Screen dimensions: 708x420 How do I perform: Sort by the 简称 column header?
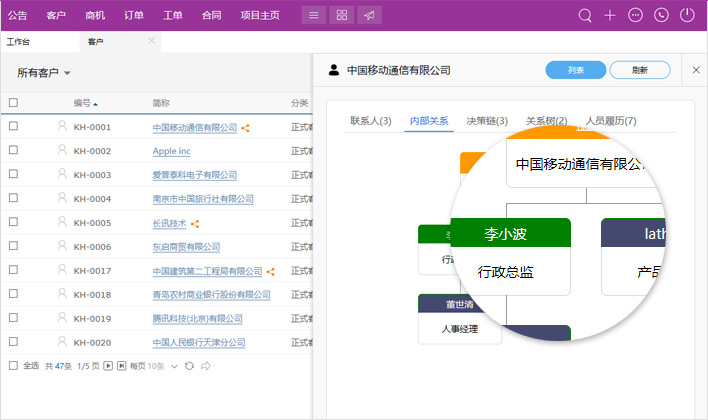(161, 103)
